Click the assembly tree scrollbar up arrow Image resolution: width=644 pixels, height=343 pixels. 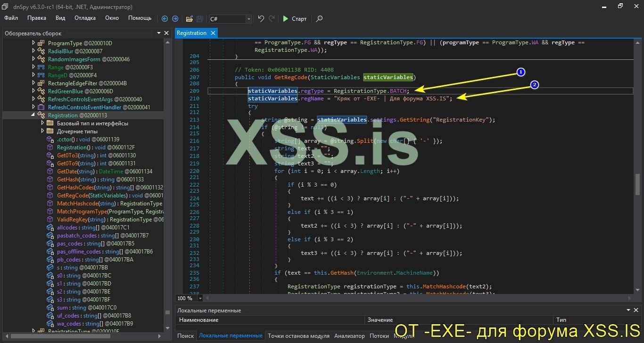tap(167, 42)
